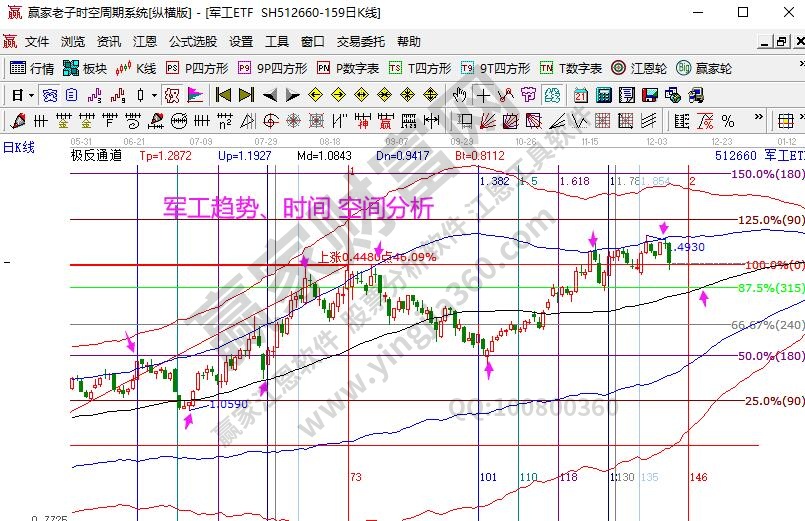Open the 交易委托 menu
The image size is (805, 521).
pyautogui.click(x=360, y=42)
